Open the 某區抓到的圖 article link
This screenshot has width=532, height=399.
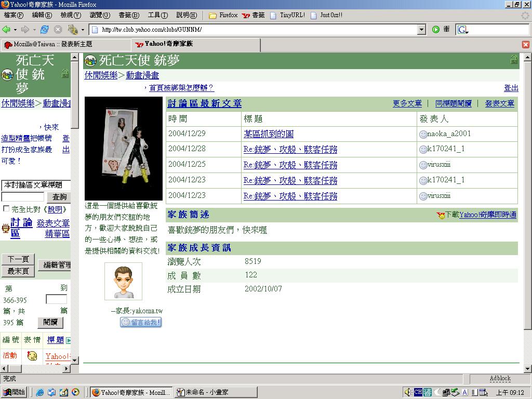click(268, 134)
